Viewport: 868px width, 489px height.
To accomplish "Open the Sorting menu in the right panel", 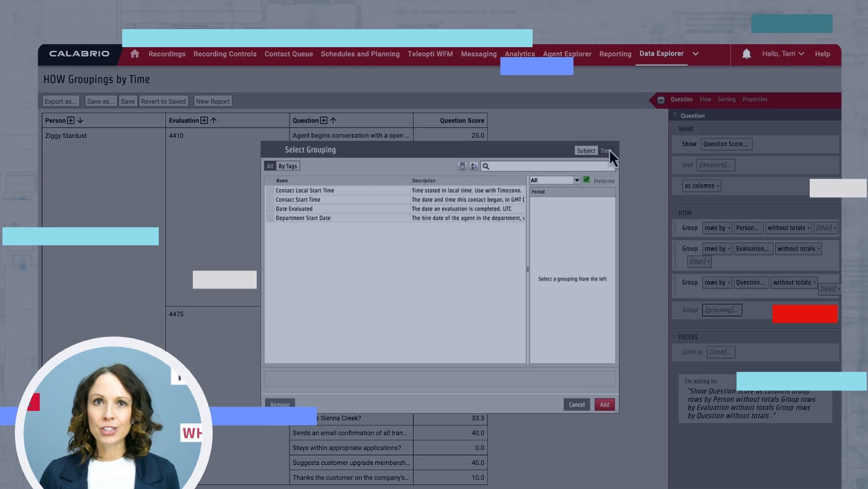I will [x=727, y=99].
